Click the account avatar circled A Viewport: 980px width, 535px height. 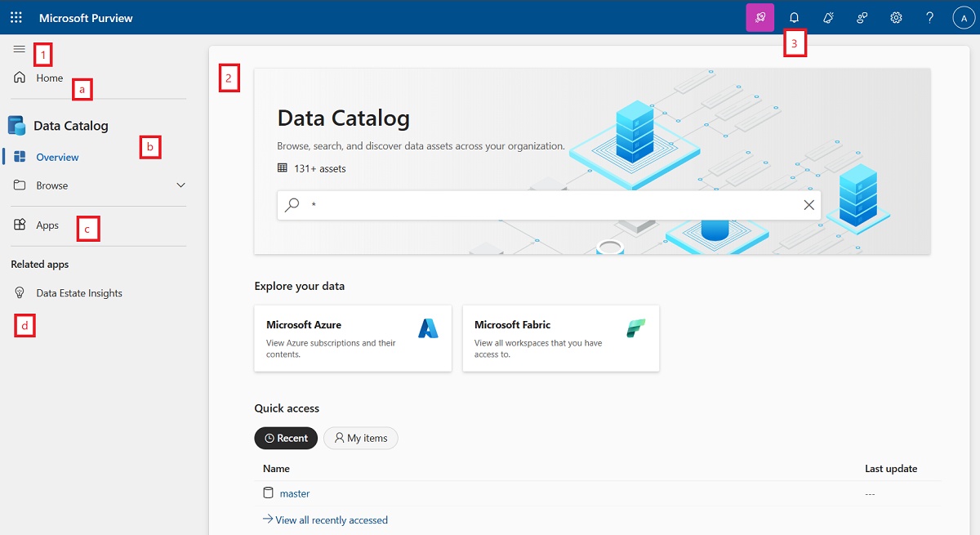pyautogui.click(x=963, y=17)
